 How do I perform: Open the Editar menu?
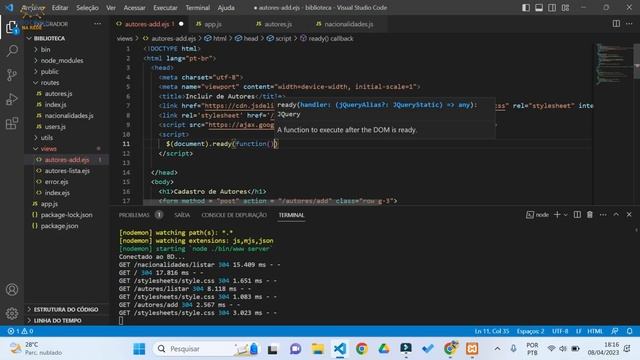60,8
